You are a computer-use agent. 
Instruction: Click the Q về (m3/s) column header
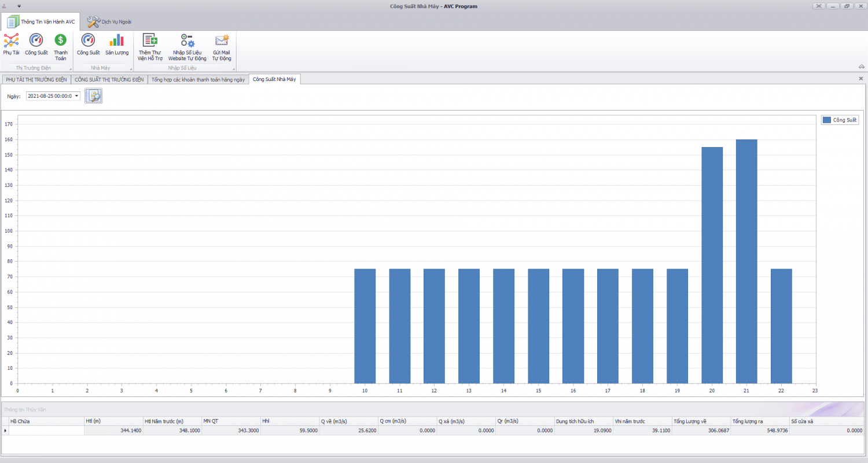[x=348, y=421]
